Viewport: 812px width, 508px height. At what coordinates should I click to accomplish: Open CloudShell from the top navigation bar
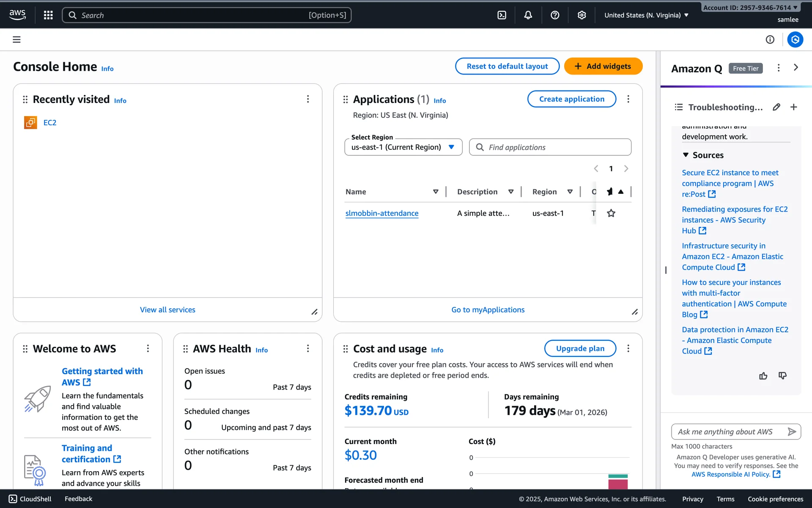[502, 15]
